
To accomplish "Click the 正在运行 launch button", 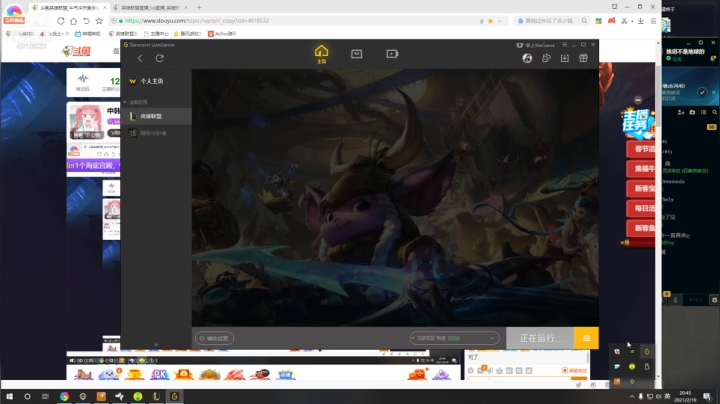I will [x=540, y=338].
